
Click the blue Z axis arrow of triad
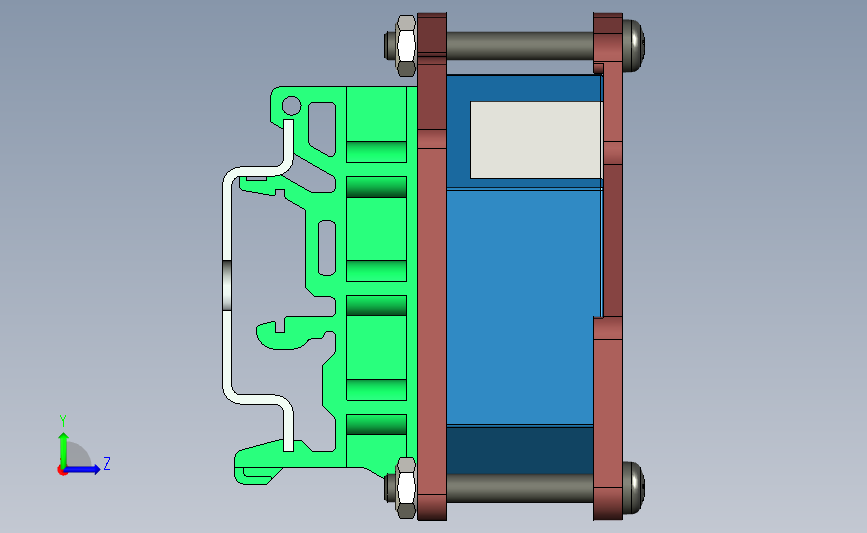[x=83, y=469]
